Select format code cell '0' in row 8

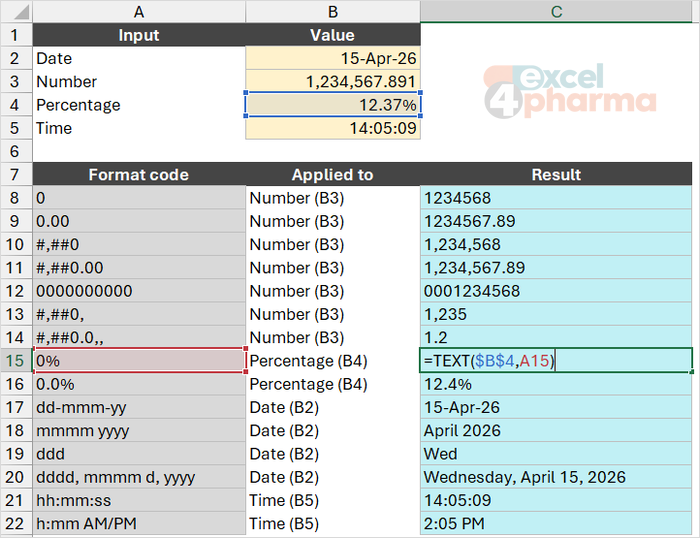click(139, 198)
